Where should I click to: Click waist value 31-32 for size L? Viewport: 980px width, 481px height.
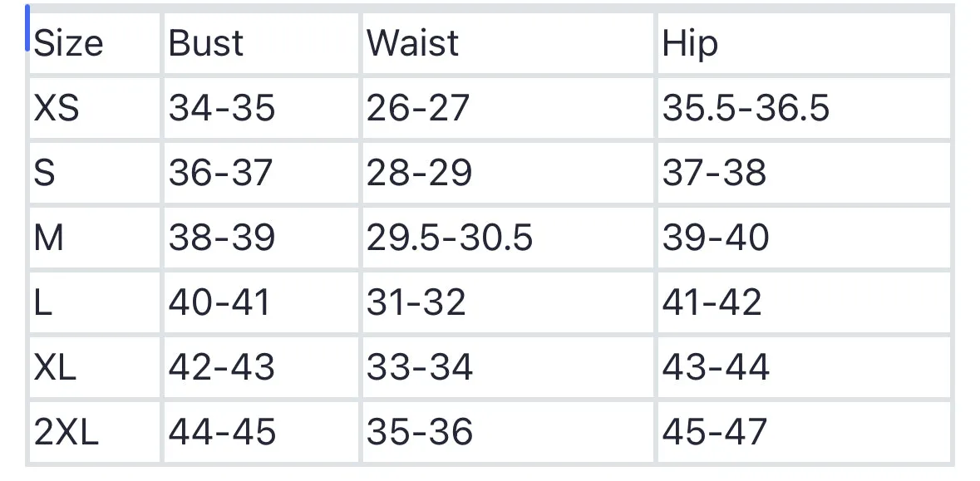(x=416, y=302)
